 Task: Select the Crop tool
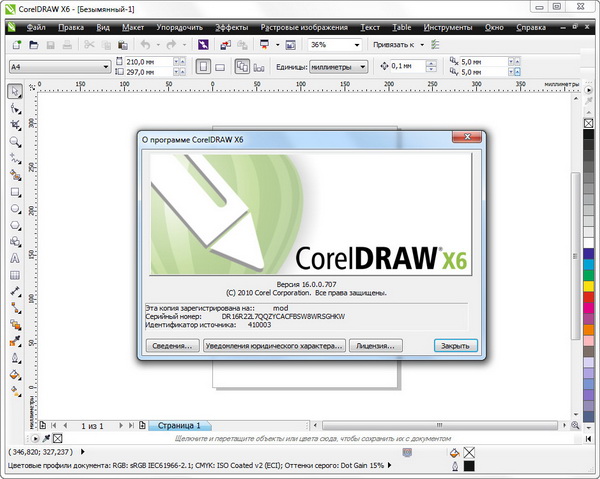(x=16, y=125)
